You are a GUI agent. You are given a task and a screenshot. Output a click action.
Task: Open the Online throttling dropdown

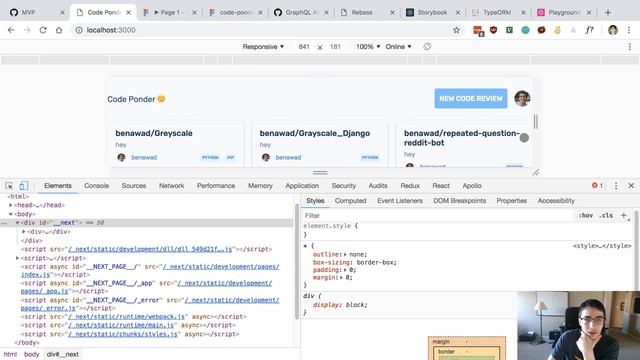[x=398, y=47]
